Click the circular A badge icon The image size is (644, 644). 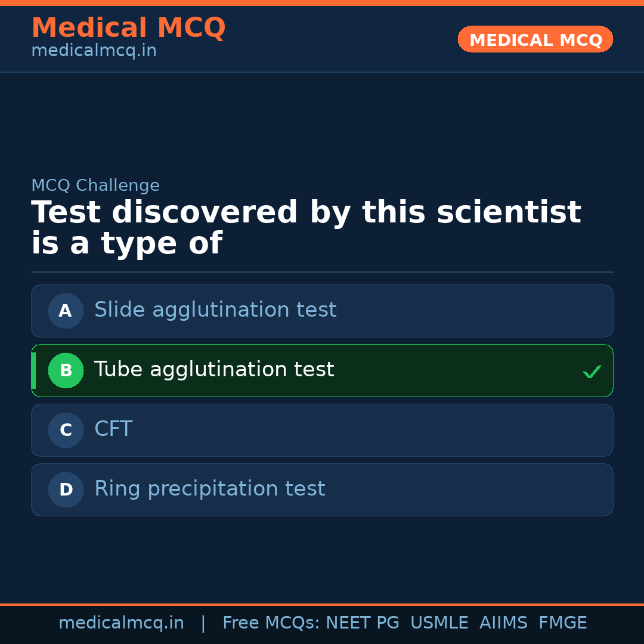click(66, 311)
